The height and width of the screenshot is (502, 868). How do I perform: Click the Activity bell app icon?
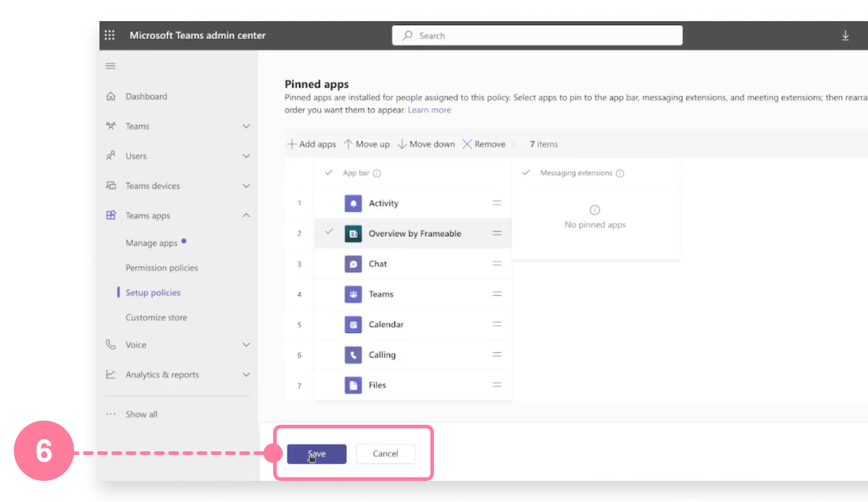pyautogui.click(x=353, y=203)
